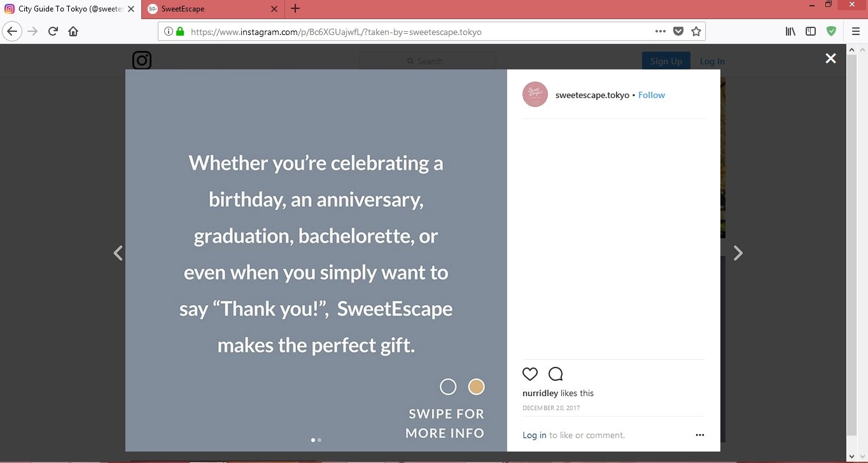Go to next post with right arrow
The height and width of the screenshot is (463, 868).
pyautogui.click(x=738, y=253)
